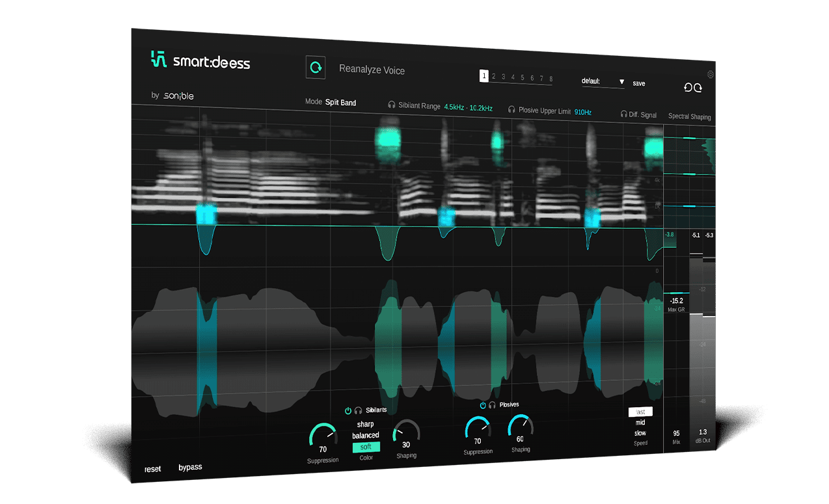829x504 pixels.
Task: Choose the sharp Sibilants color
Action: pyautogui.click(x=366, y=425)
